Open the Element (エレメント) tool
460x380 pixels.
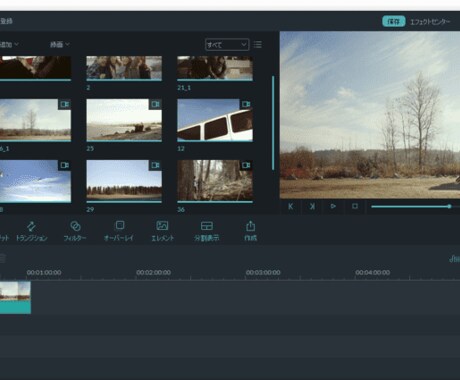[162, 231]
